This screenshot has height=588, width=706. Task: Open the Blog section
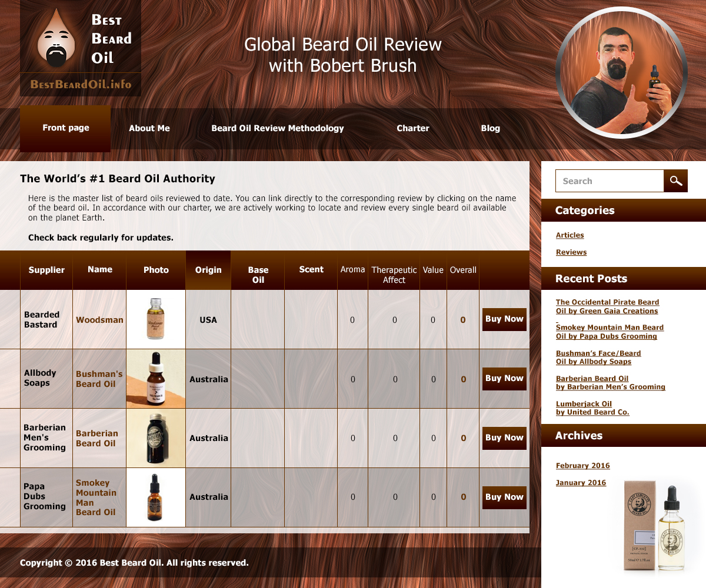coord(490,128)
